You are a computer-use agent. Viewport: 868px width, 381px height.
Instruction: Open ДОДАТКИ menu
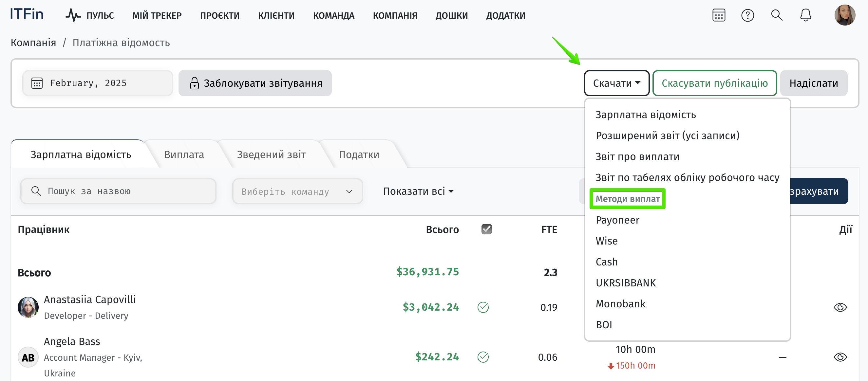[505, 15]
